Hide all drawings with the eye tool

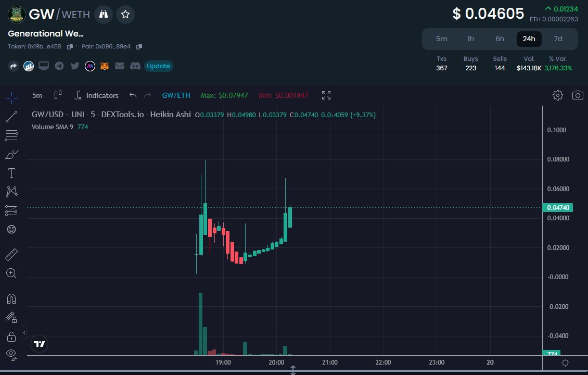point(11,355)
